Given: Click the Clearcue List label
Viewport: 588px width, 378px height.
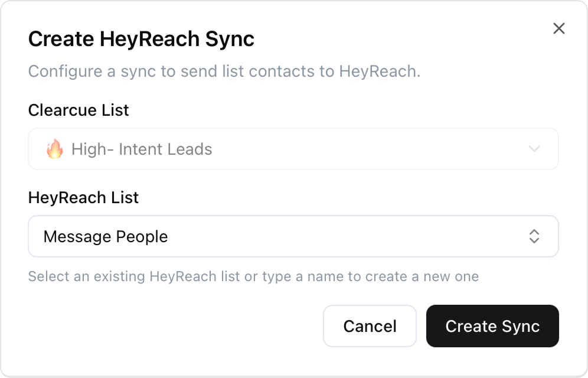Looking at the screenshot, I should (x=78, y=110).
